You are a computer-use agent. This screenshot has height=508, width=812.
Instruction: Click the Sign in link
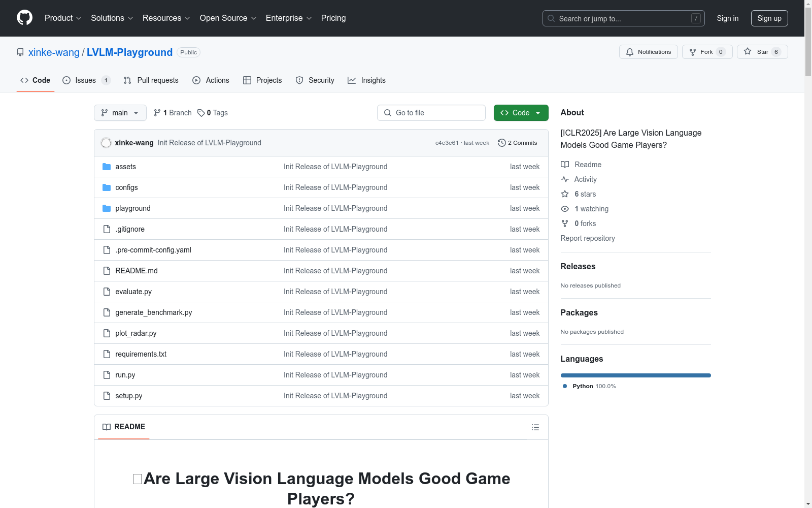tap(728, 18)
